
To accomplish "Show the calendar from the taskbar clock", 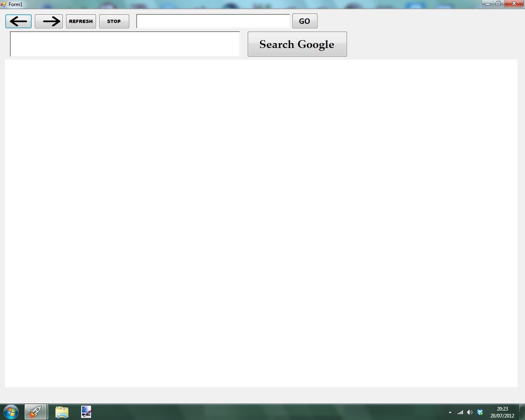I will (502, 412).
